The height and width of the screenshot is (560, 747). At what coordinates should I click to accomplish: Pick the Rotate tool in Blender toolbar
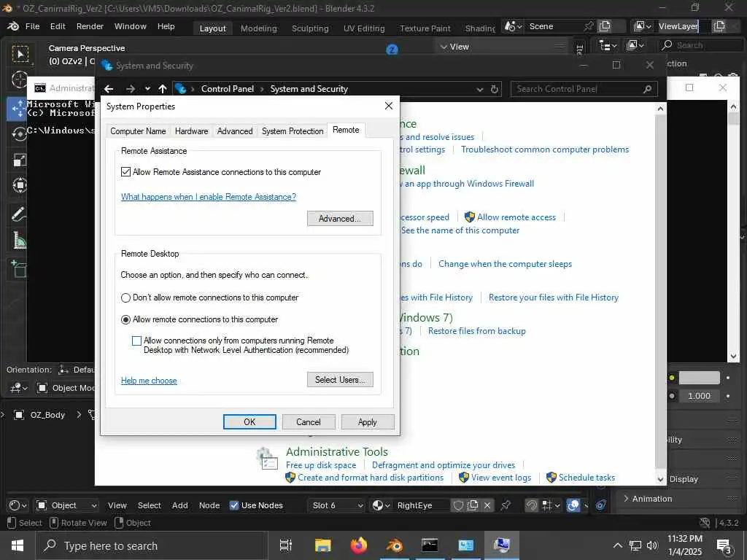(20, 134)
